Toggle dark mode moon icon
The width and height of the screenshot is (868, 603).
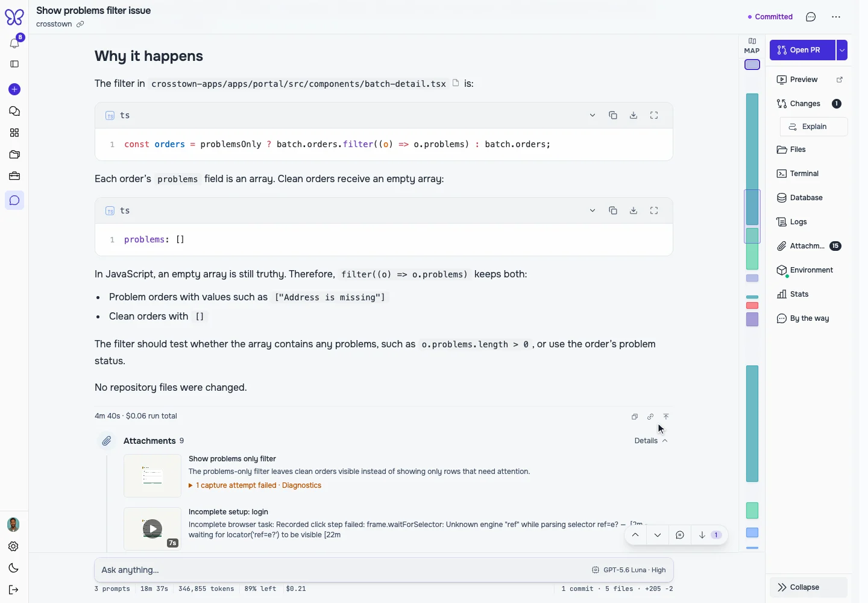tap(13, 568)
